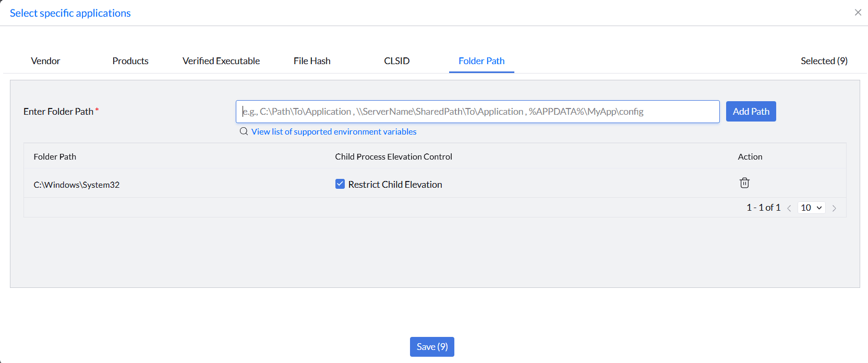The height and width of the screenshot is (363, 868).
Task: Go to the next page of folder paths
Action: 834,208
